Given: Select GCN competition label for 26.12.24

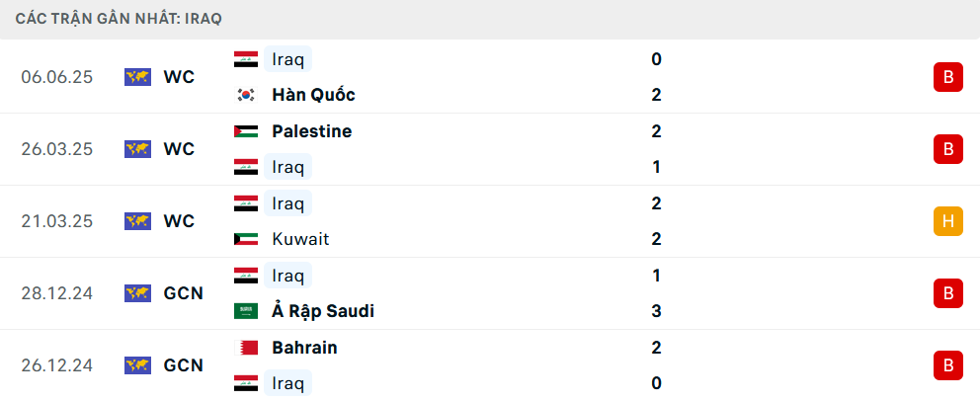Looking at the screenshot, I should click(x=183, y=365).
